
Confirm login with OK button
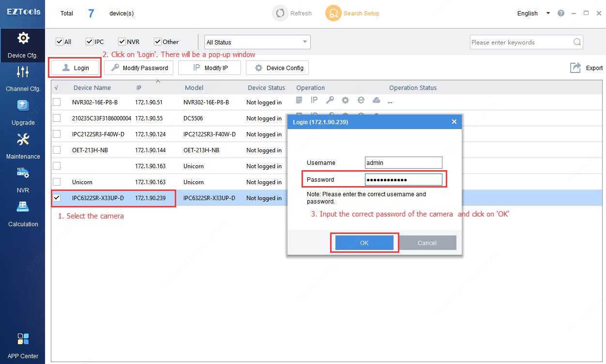click(364, 243)
